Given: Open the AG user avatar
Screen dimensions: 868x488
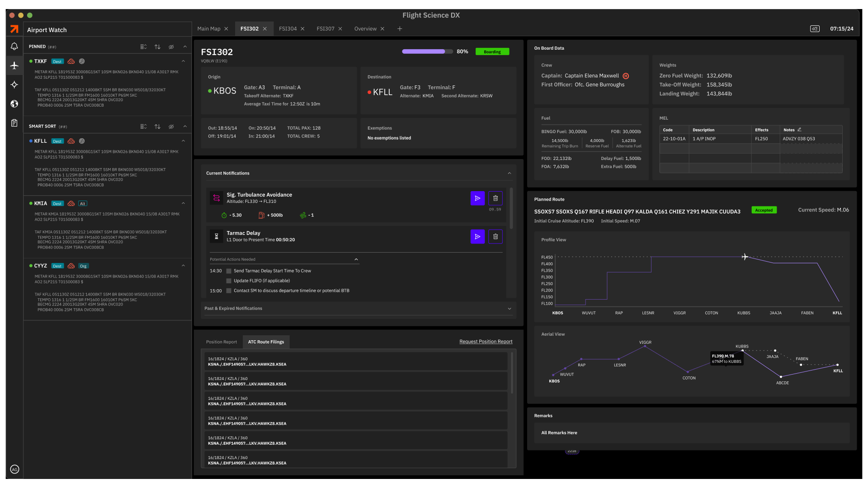Looking at the screenshot, I should click(x=14, y=469).
